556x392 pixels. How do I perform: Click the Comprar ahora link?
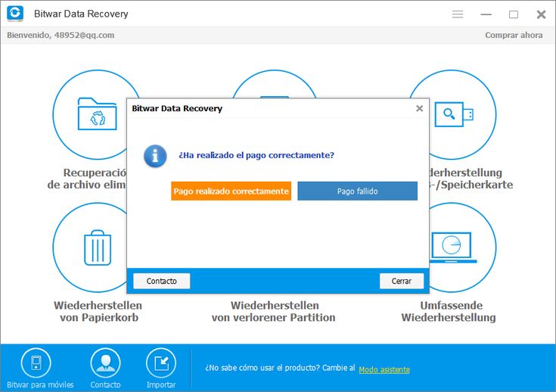pos(514,35)
